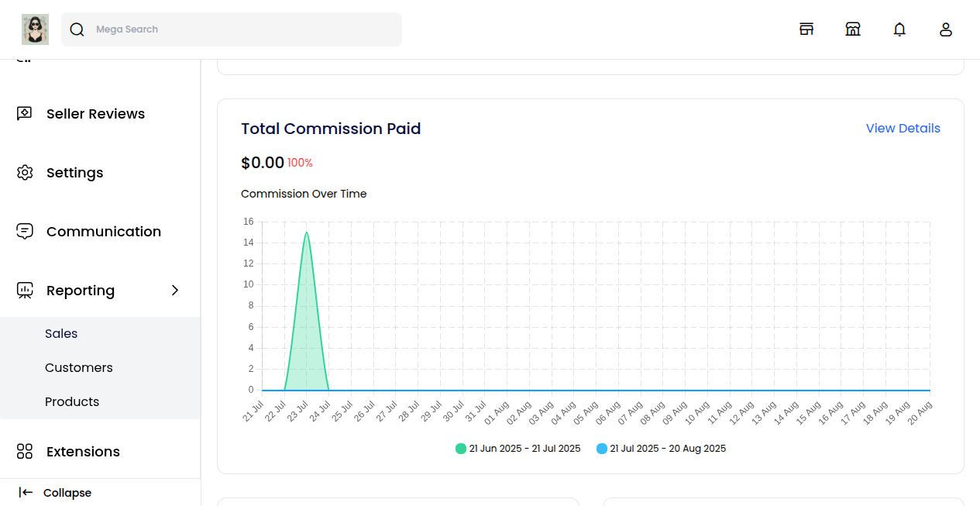Click the user account icon in the header
Image resolution: width=980 pixels, height=506 pixels.
(x=946, y=29)
